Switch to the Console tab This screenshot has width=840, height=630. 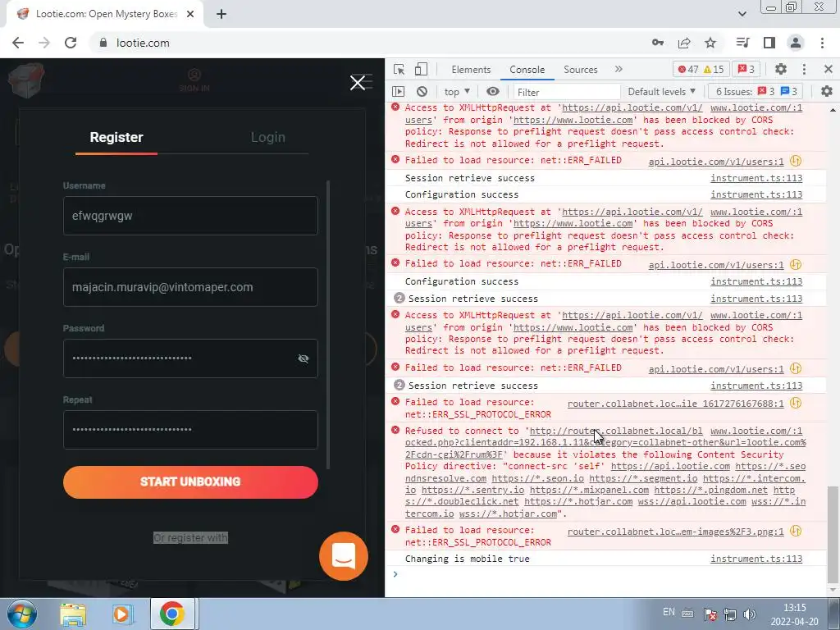tap(527, 70)
